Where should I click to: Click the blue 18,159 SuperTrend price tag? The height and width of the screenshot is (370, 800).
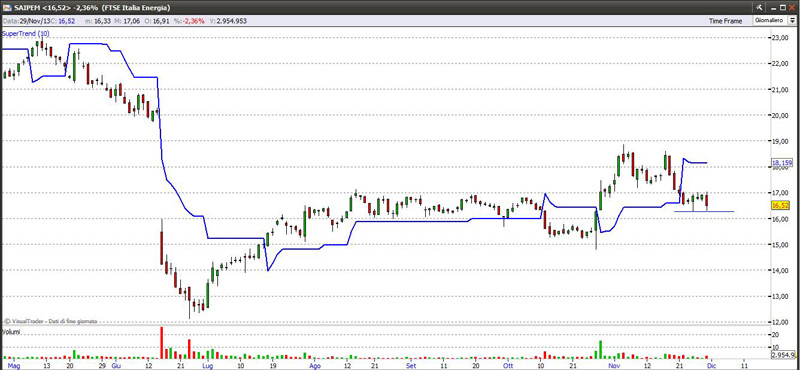782,163
